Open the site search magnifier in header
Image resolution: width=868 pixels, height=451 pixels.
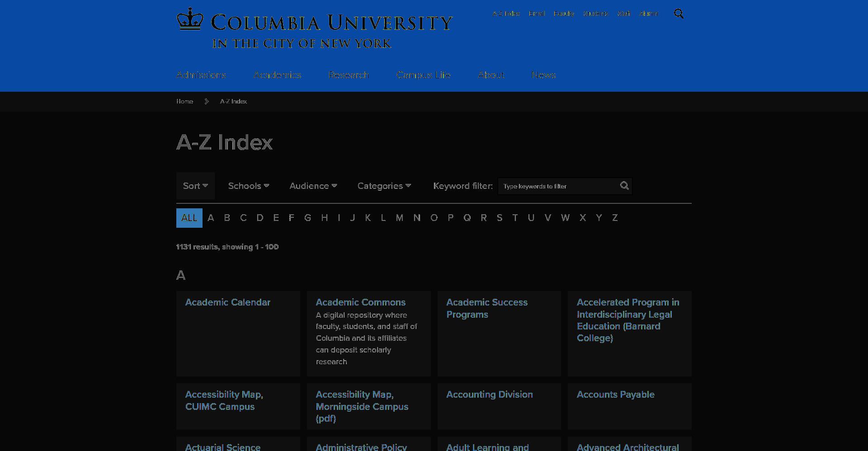point(679,14)
